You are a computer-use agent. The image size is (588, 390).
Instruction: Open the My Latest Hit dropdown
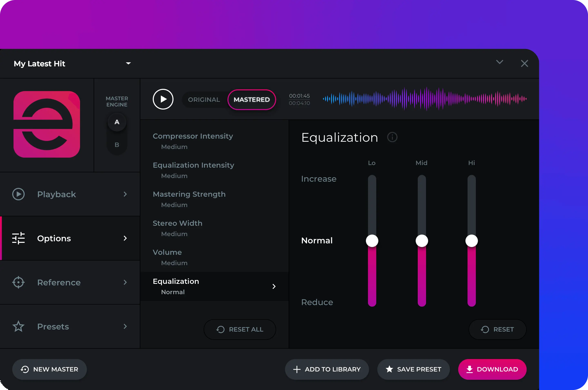(128, 64)
